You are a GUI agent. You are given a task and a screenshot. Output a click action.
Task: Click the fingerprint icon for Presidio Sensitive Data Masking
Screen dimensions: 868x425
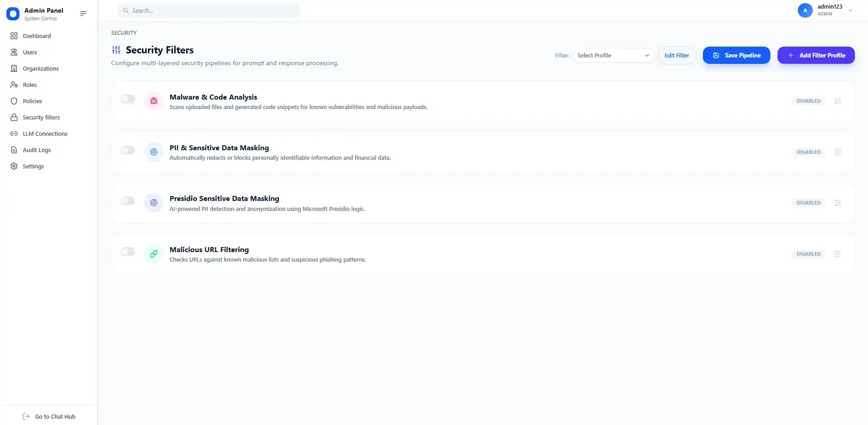pyautogui.click(x=154, y=203)
